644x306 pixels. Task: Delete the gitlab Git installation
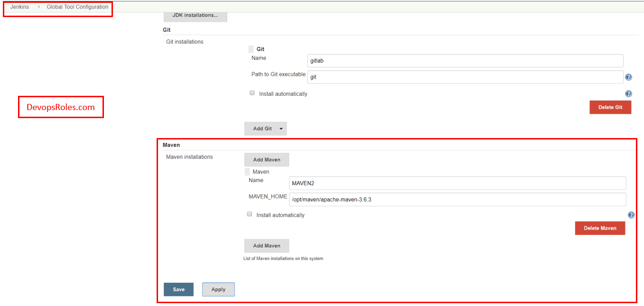point(610,107)
